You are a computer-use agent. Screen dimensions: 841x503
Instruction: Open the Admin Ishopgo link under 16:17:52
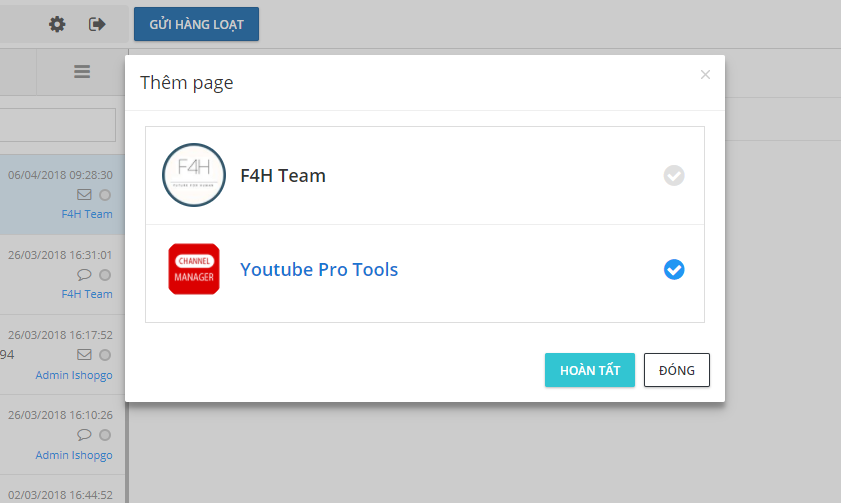(74, 375)
